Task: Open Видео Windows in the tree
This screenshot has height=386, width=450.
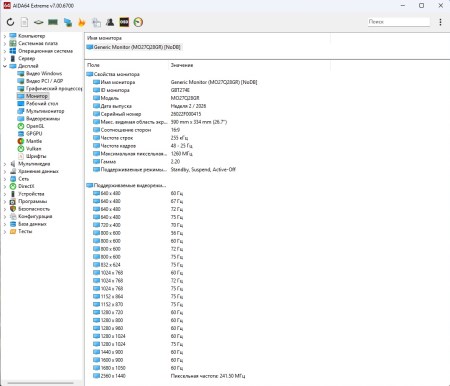Action: coord(44,73)
